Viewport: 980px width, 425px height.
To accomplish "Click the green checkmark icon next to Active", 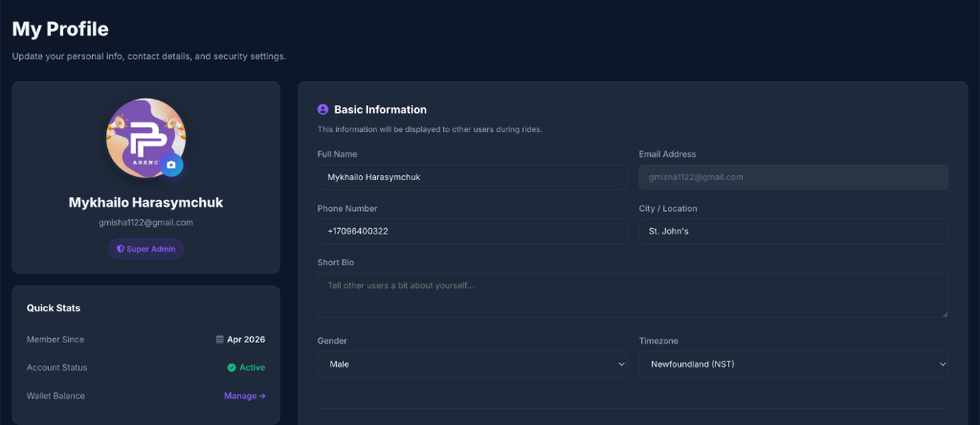I will coord(232,368).
